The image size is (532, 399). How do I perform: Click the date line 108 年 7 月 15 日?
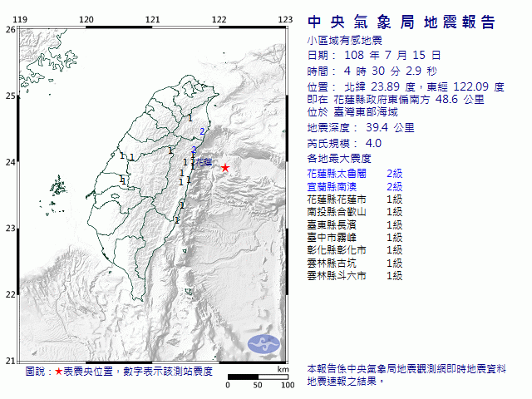click(374, 56)
